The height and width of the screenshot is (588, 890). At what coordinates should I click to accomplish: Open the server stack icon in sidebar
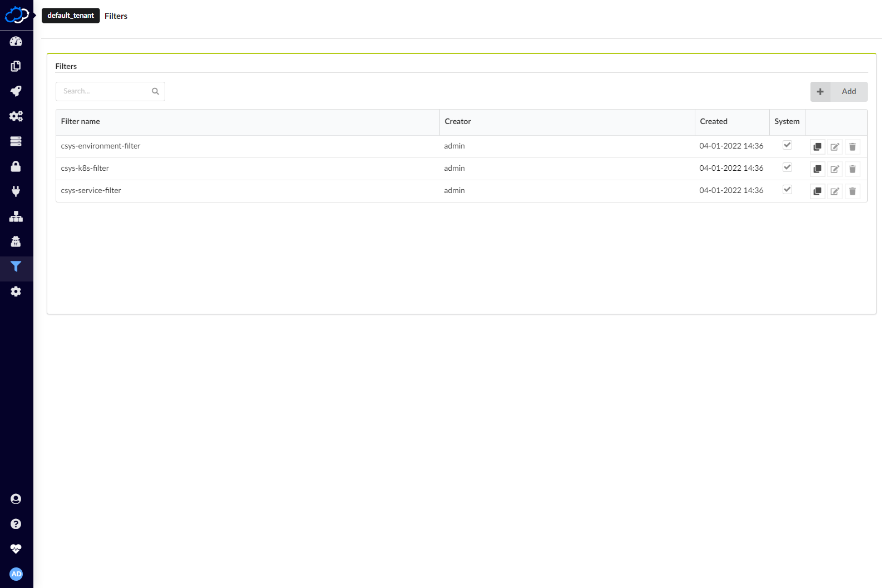tap(16, 141)
